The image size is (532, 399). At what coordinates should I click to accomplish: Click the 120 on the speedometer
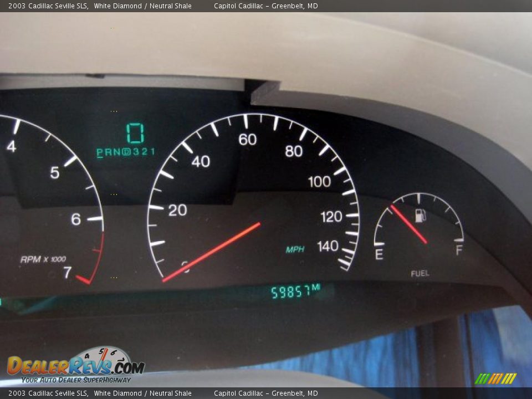click(331, 217)
